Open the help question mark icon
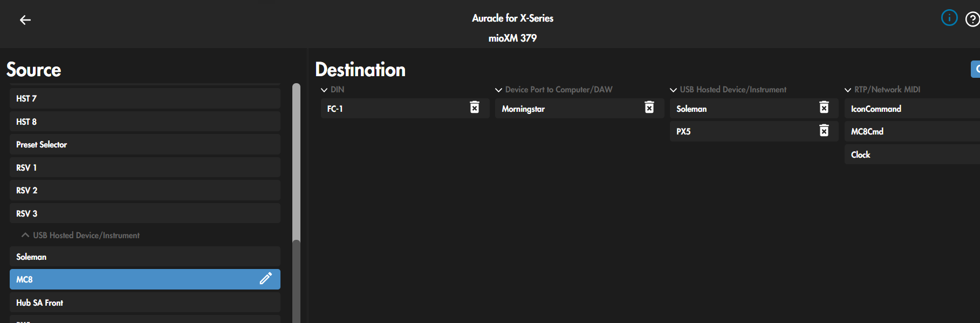This screenshot has height=323, width=980. click(x=972, y=19)
